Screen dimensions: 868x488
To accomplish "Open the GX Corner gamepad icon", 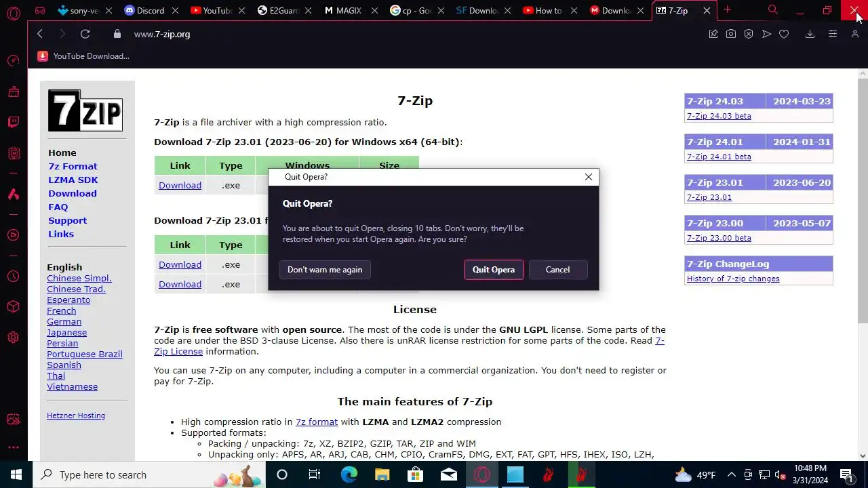I will click(x=40, y=10).
